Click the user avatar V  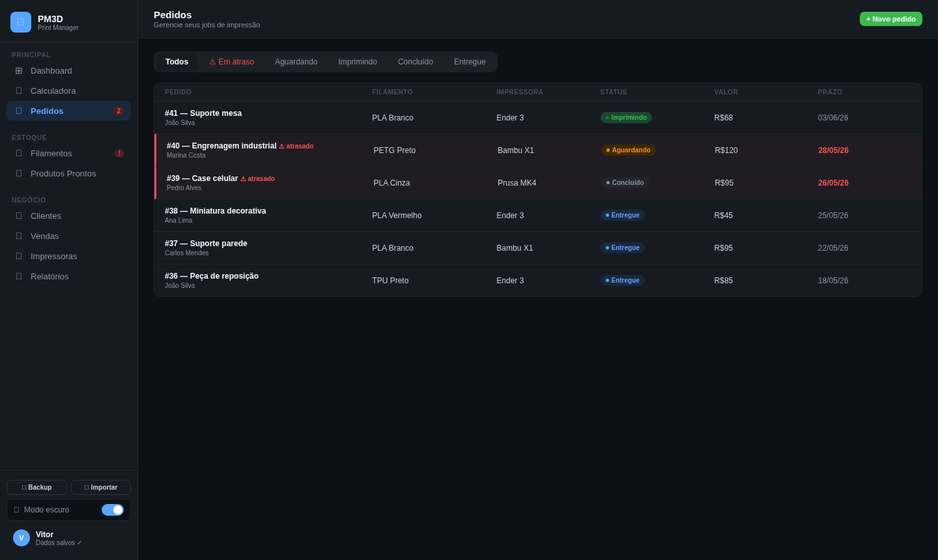click(21, 538)
